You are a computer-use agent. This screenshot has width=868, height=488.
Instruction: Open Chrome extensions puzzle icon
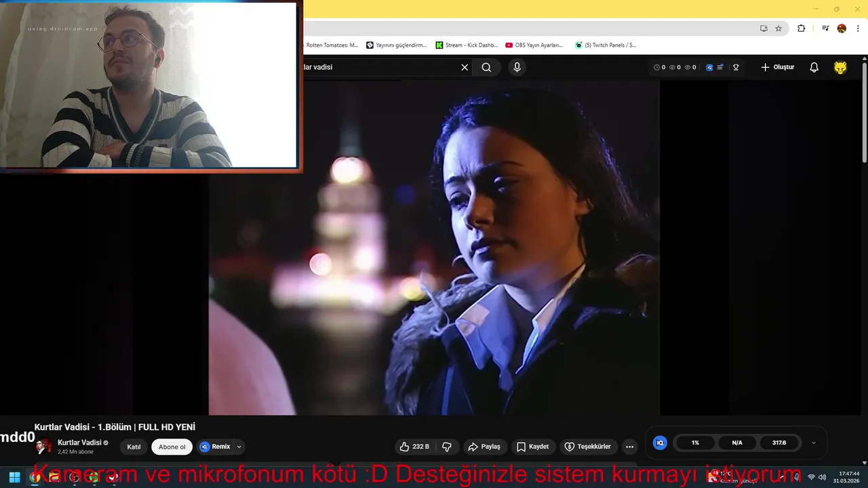tap(802, 28)
